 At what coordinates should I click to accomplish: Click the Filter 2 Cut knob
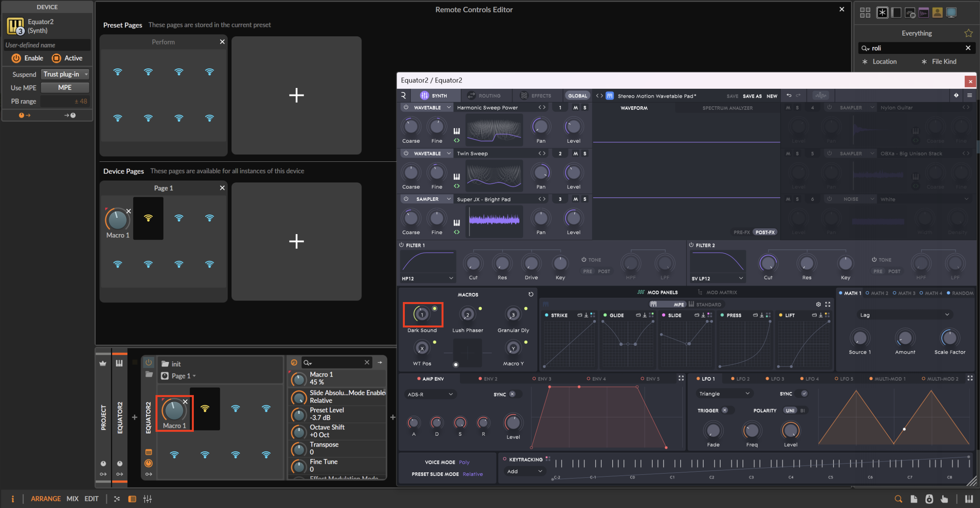(768, 263)
